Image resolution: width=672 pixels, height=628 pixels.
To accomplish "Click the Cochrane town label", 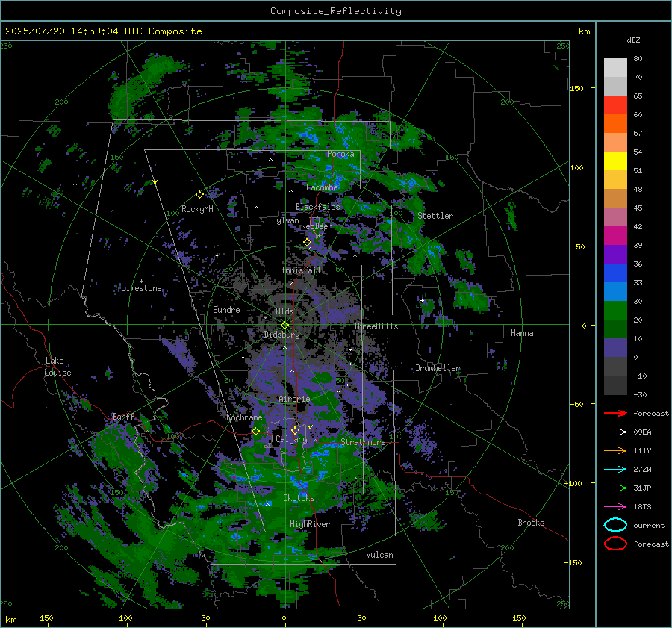I will pyautogui.click(x=244, y=417).
